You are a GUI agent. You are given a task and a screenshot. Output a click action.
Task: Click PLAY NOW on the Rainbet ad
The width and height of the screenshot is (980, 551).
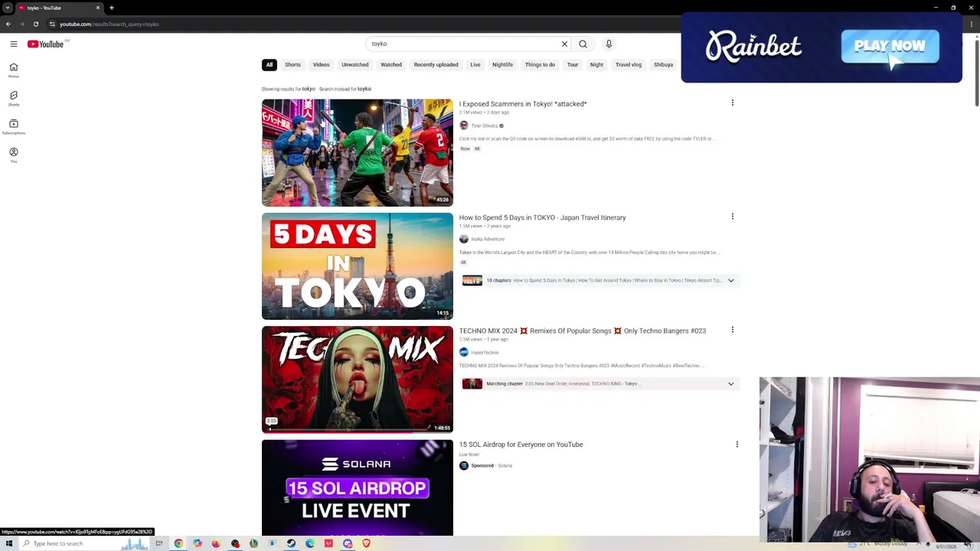click(x=890, y=47)
